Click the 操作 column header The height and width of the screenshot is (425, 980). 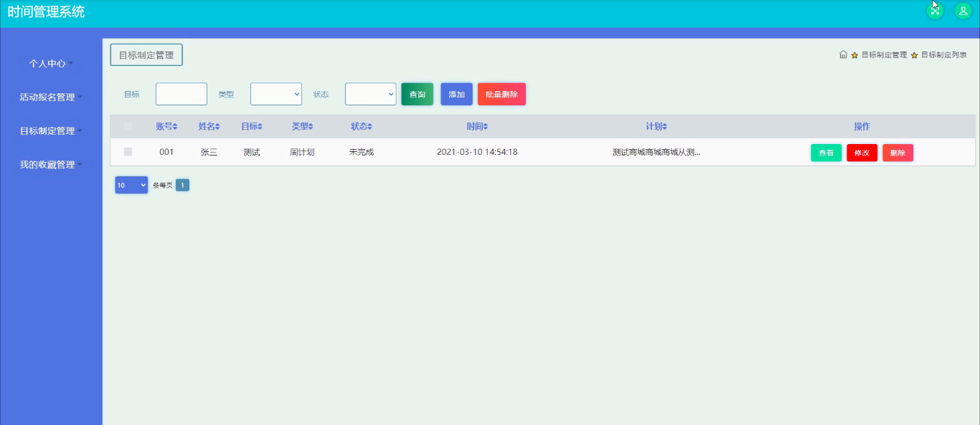862,126
